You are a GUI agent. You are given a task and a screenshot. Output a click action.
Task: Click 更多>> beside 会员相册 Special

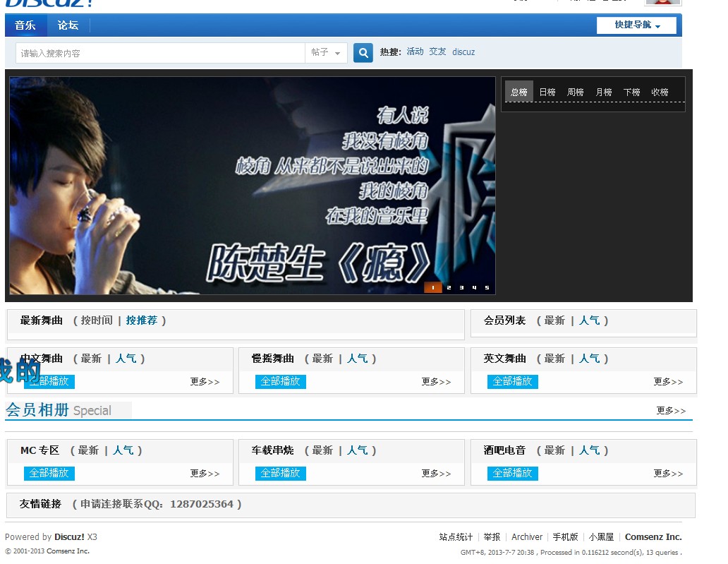click(671, 410)
